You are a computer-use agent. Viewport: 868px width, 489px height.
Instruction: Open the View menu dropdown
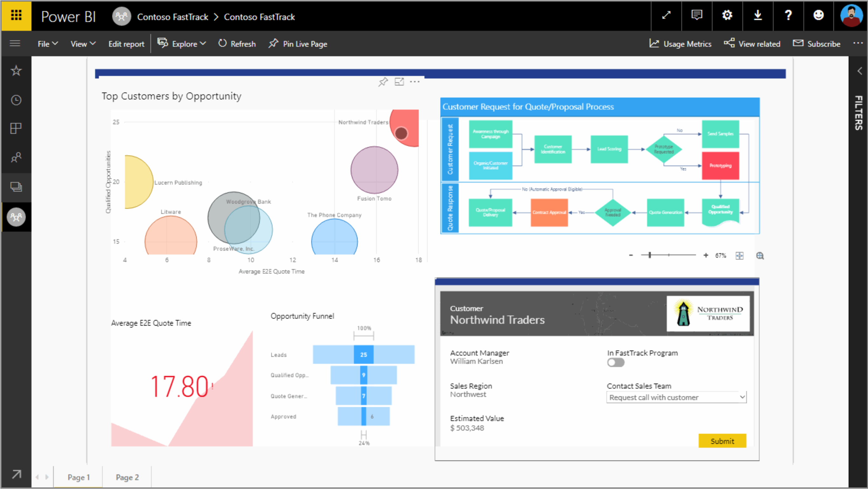(x=83, y=44)
